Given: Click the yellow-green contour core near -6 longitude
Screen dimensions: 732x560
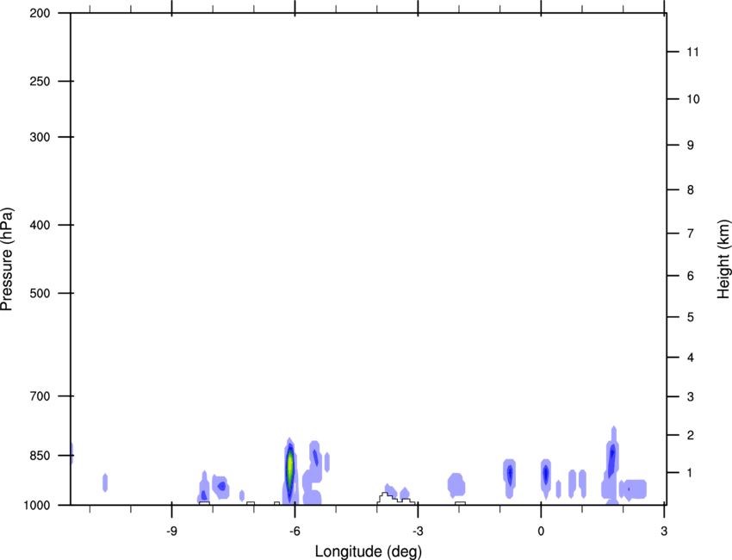Looking at the screenshot, I should 290,467.
